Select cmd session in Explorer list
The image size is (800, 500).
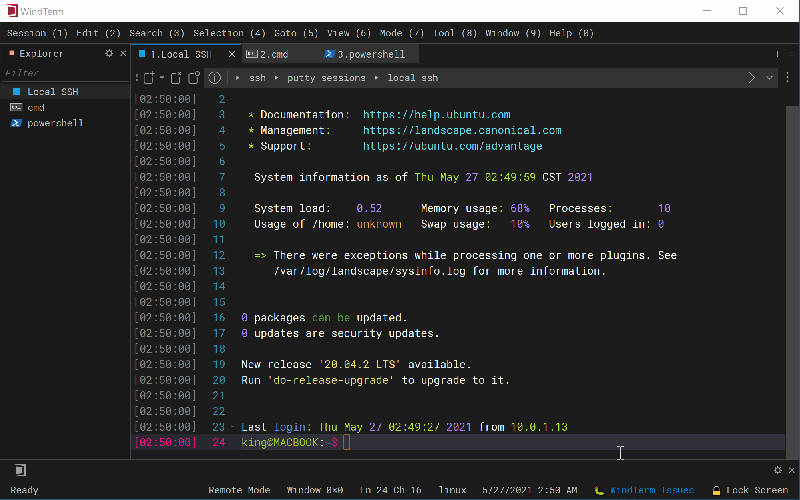[x=65, y=108]
